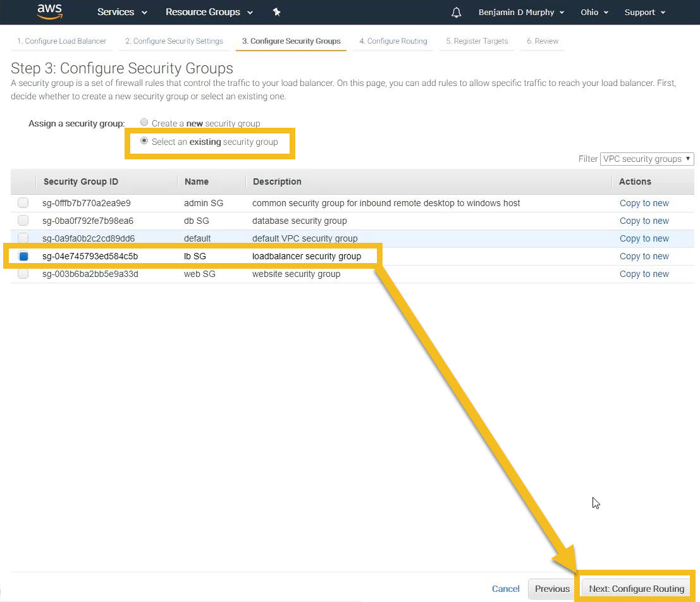Check the default security group checkbox
Image resolution: width=700 pixels, height=602 pixels.
23,238
